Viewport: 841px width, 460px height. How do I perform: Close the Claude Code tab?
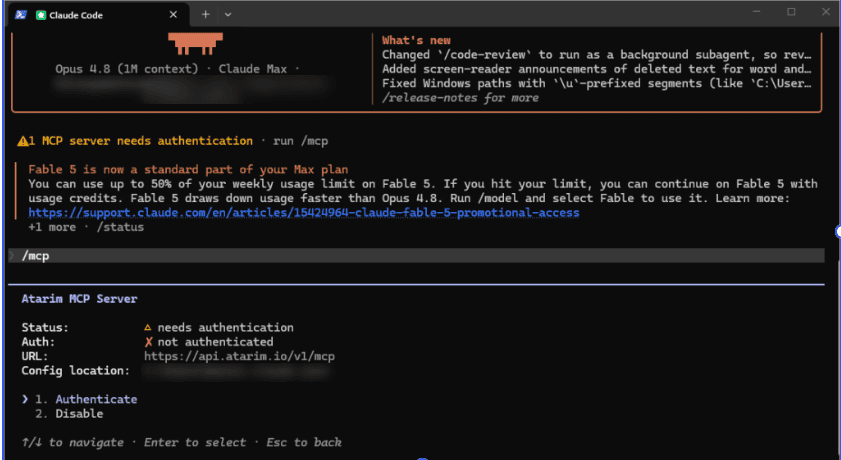173,15
